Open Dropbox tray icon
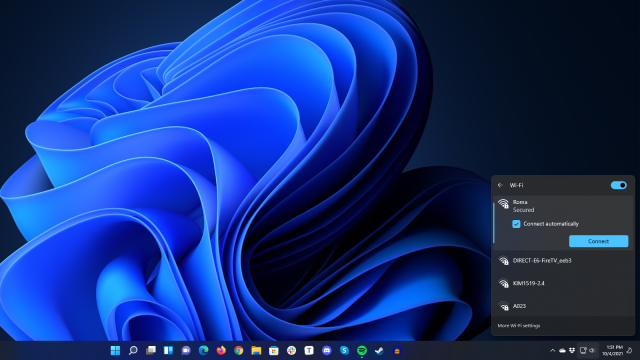 572,350
